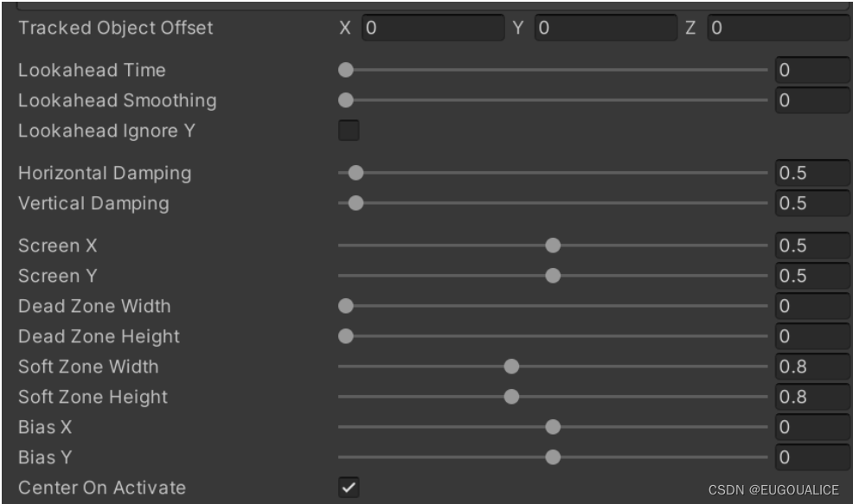
Task: Click the Lookahead Smoothing slider handle
Action: (x=346, y=100)
